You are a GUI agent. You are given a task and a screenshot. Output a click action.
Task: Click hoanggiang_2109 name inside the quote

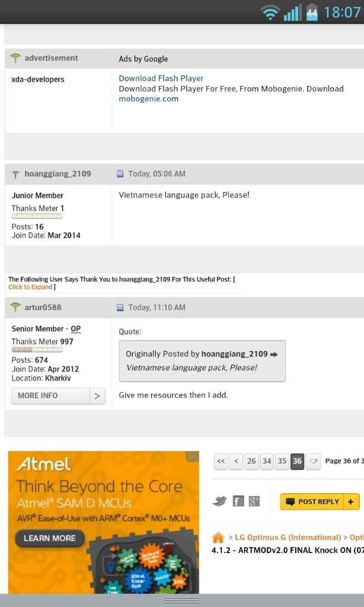[235, 354]
